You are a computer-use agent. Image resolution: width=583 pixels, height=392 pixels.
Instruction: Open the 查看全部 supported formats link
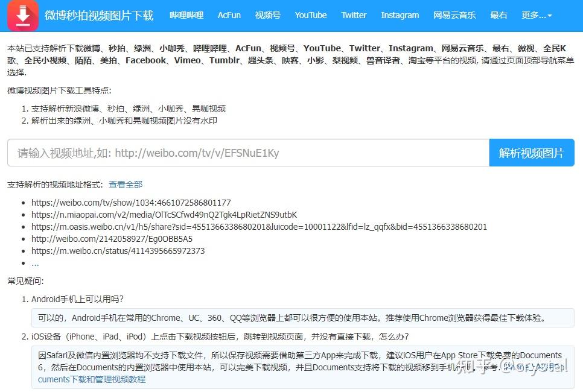pyautogui.click(x=126, y=185)
